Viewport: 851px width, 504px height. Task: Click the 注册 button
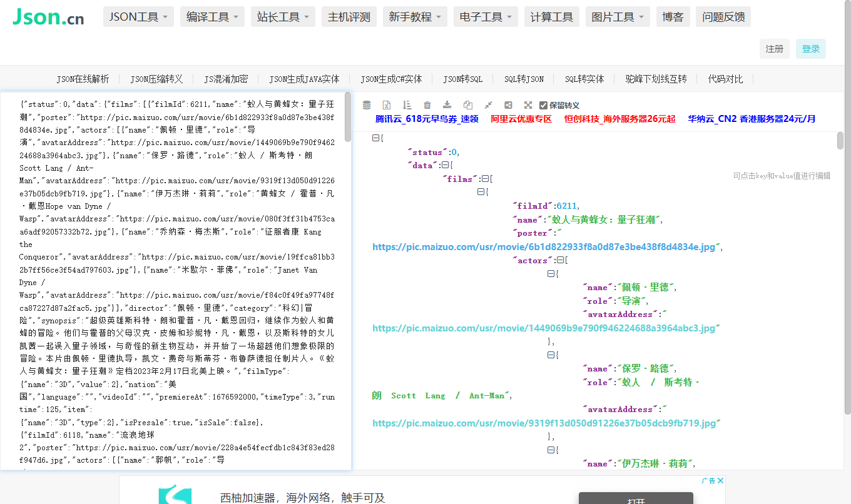(x=775, y=49)
